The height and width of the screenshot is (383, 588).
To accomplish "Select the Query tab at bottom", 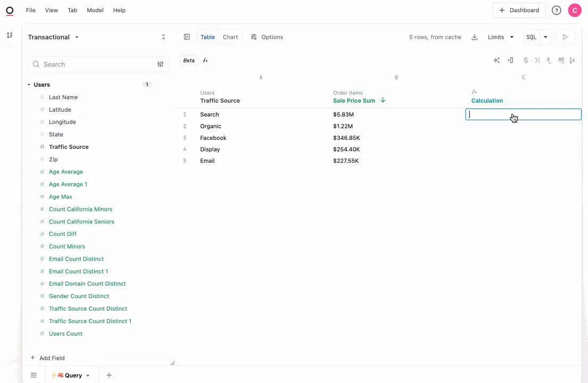I will coord(71,376).
